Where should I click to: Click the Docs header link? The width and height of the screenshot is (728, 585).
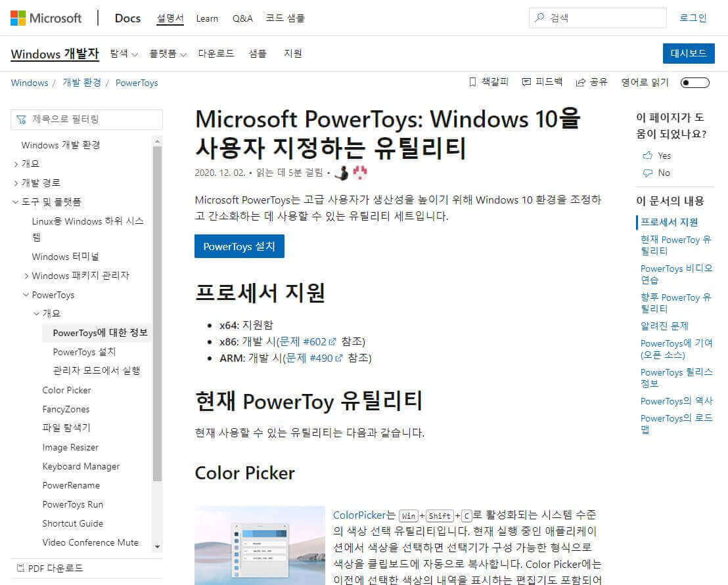[127, 18]
